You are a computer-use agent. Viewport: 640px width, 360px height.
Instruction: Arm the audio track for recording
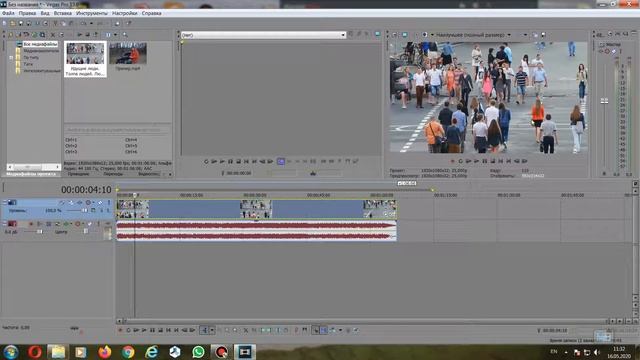(31, 224)
